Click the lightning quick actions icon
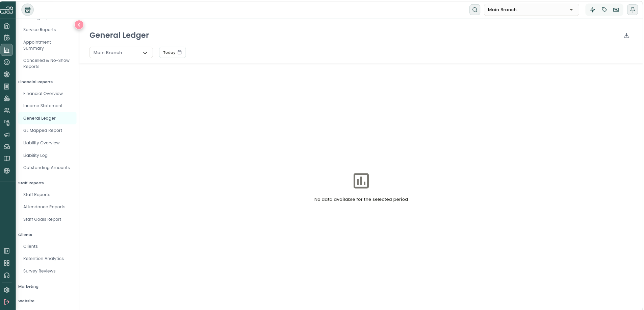 [x=593, y=10]
